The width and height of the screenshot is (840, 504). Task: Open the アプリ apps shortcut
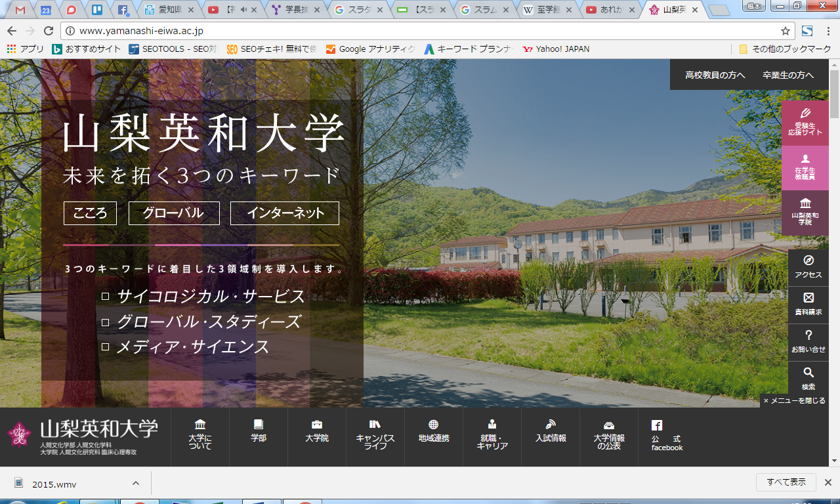pos(25,49)
